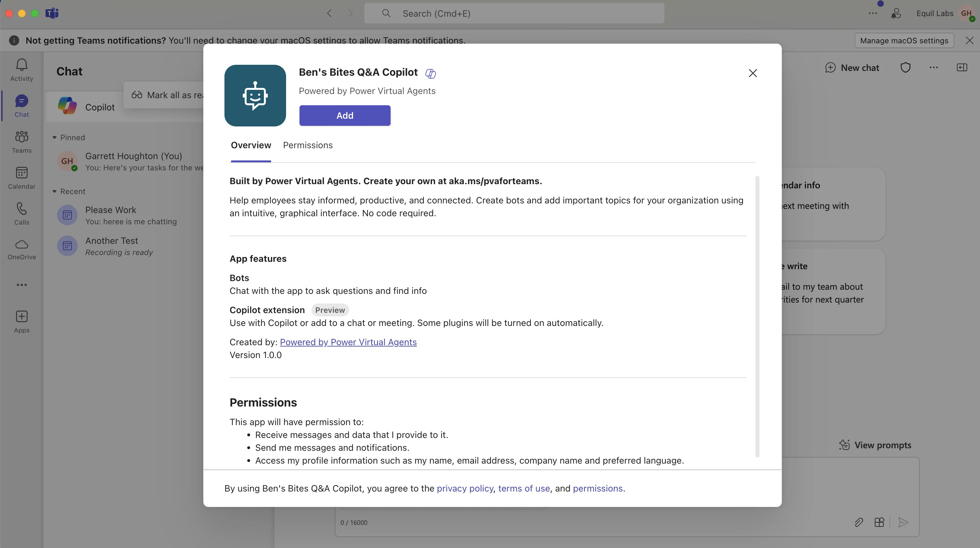This screenshot has width=980, height=548.
Task: Click the Add button
Action: pyautogui.click(x=345, y=115)
